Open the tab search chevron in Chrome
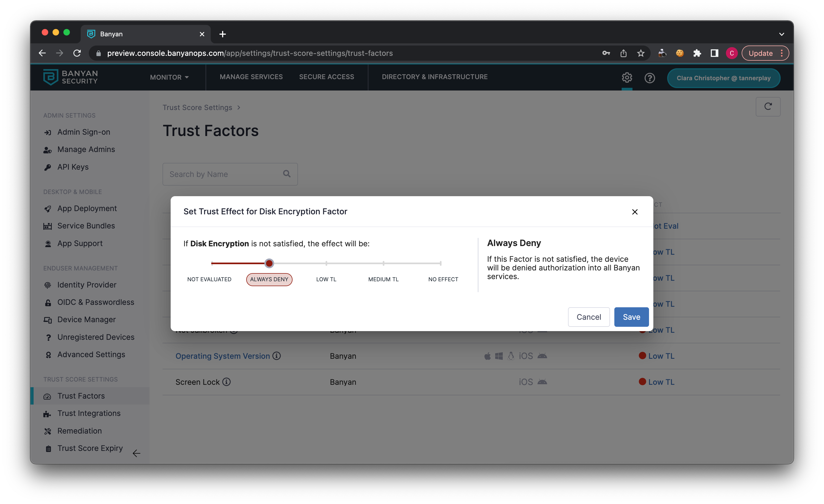The width and height of the screenshot is (824, 504). click(x=781, y=34)
